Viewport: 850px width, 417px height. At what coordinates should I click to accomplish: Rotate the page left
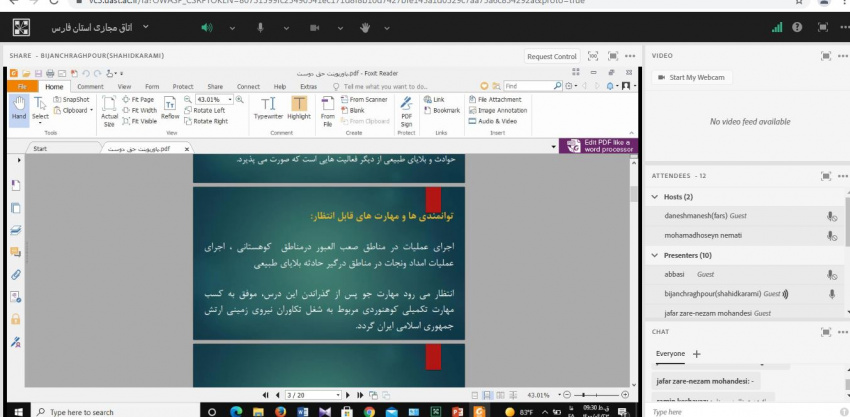(x=205, y=110)
